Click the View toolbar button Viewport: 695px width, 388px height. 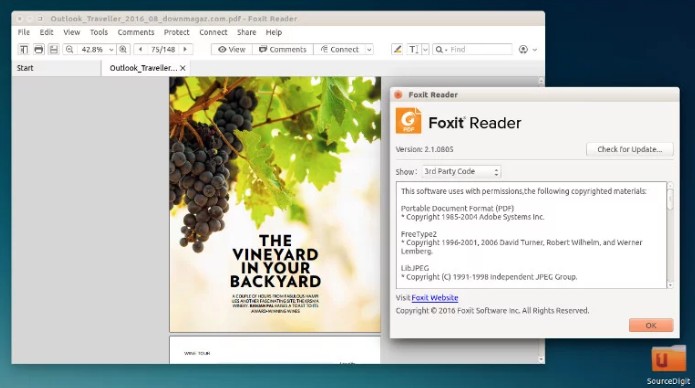tap(232, 49)
